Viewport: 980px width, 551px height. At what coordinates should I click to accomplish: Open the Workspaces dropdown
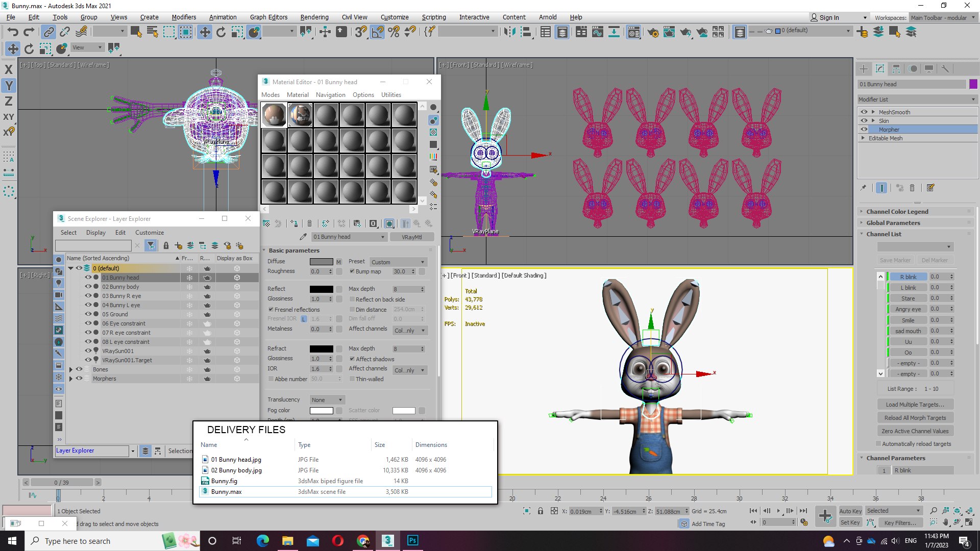point(943,17)
